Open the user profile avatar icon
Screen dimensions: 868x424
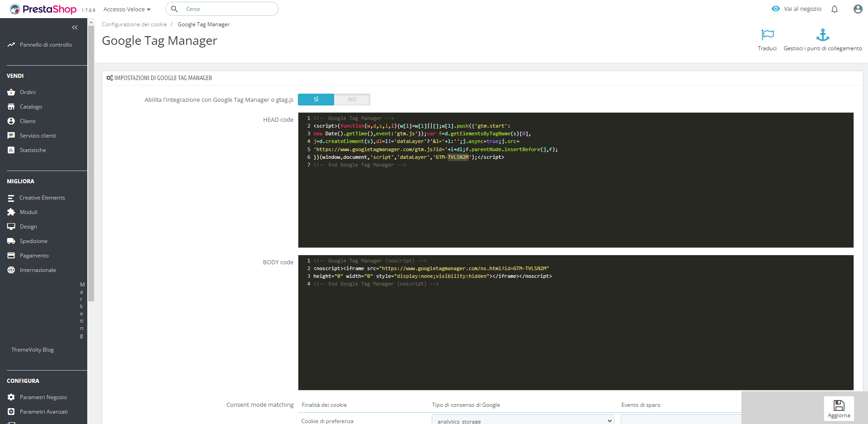pyautogui.click(x=858, y=9)
